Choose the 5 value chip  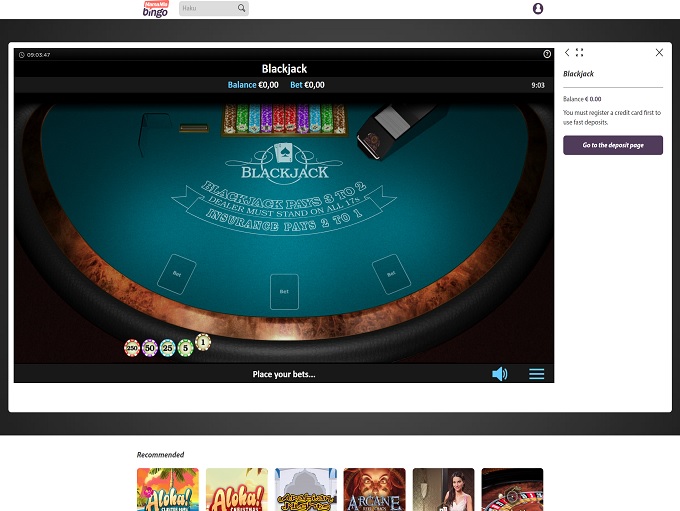tap(186, 348)
